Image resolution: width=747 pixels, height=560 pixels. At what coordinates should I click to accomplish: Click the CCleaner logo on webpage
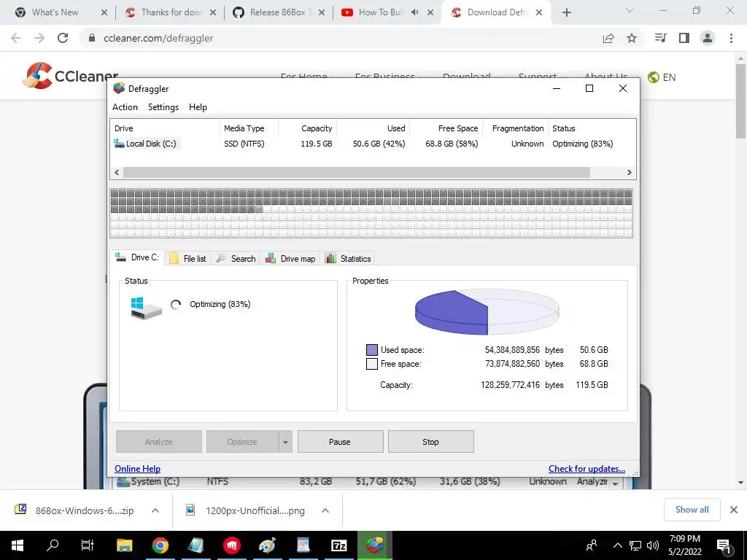coord(70,76)
